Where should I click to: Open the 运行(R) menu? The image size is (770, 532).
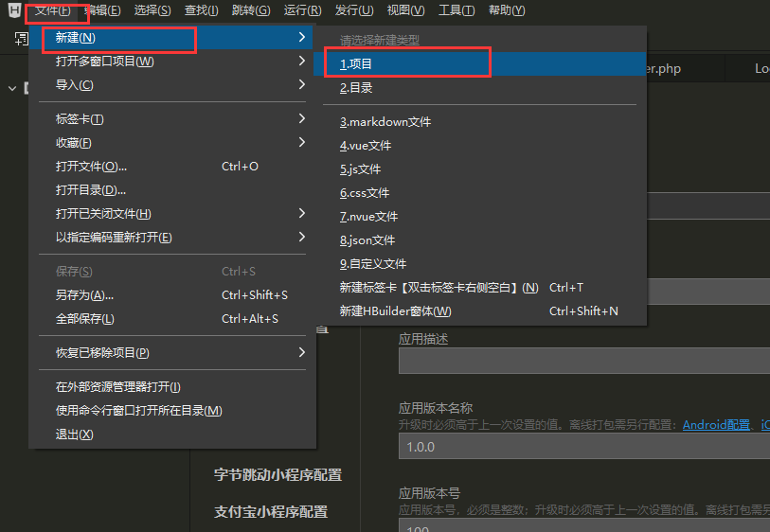(x=302, y=10)
